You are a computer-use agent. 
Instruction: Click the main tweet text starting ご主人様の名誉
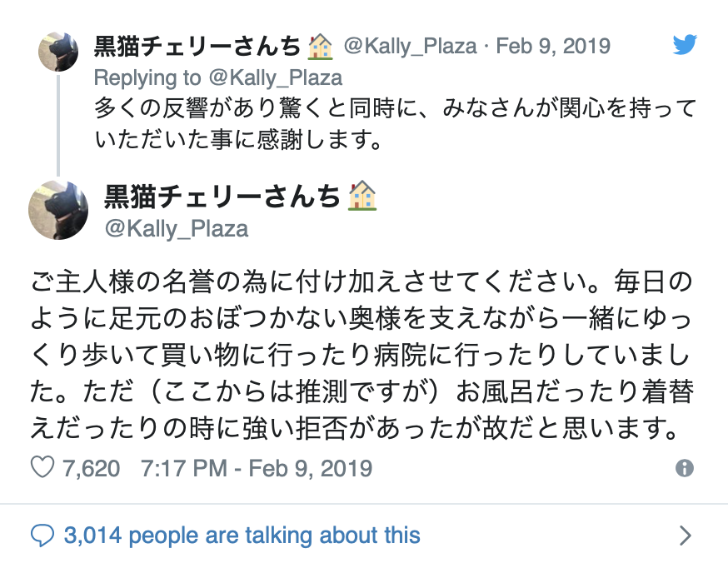362,355
